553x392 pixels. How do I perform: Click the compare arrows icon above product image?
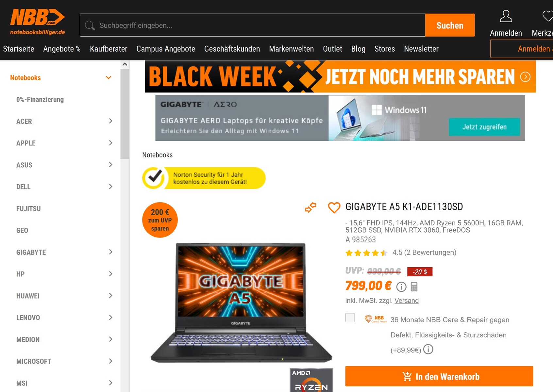pyautogui.click(x=310, y=207)
